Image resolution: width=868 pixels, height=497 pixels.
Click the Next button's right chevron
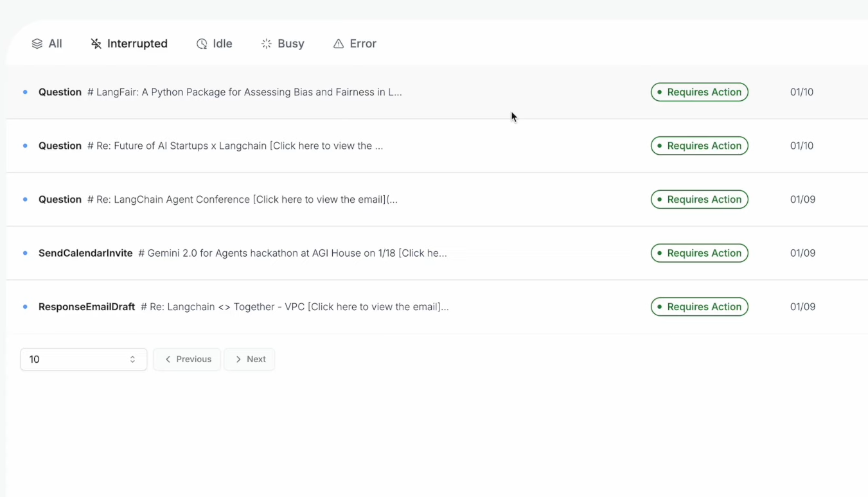[x=238, y=360]
